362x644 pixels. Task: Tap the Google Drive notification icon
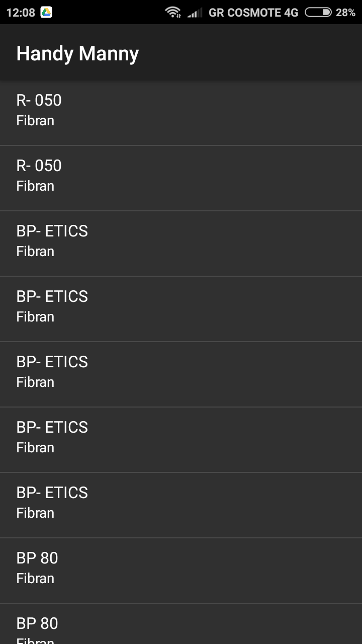pyautogui.click(x=46, y=12)
